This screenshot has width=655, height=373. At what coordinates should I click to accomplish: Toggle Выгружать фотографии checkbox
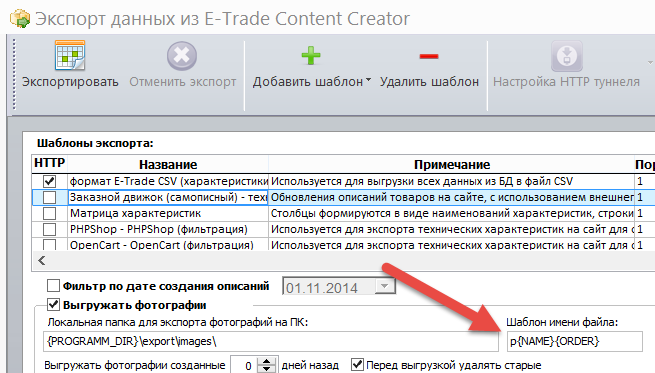pyautogui.click(x=53, y=305)
